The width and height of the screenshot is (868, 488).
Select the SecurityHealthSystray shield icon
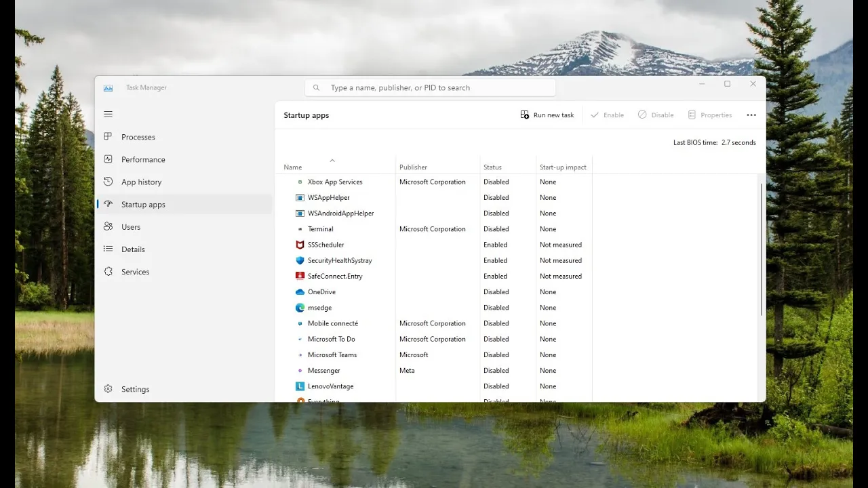[300, 260]
